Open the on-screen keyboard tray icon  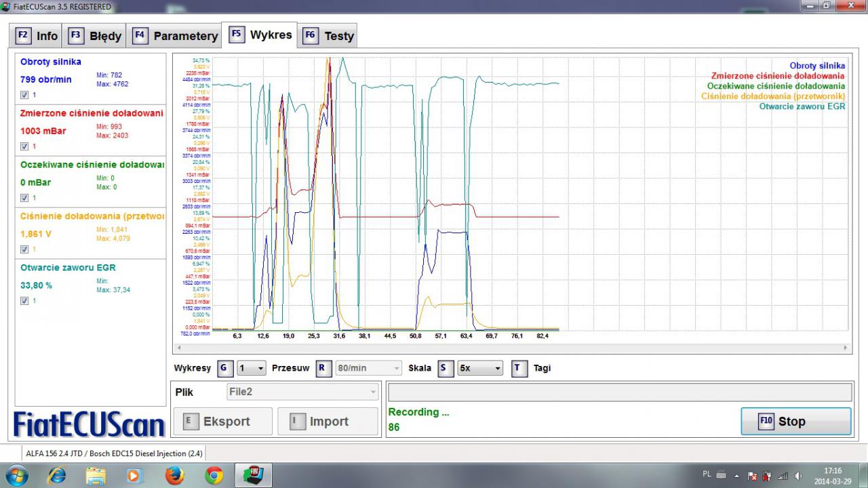[722, 474]
